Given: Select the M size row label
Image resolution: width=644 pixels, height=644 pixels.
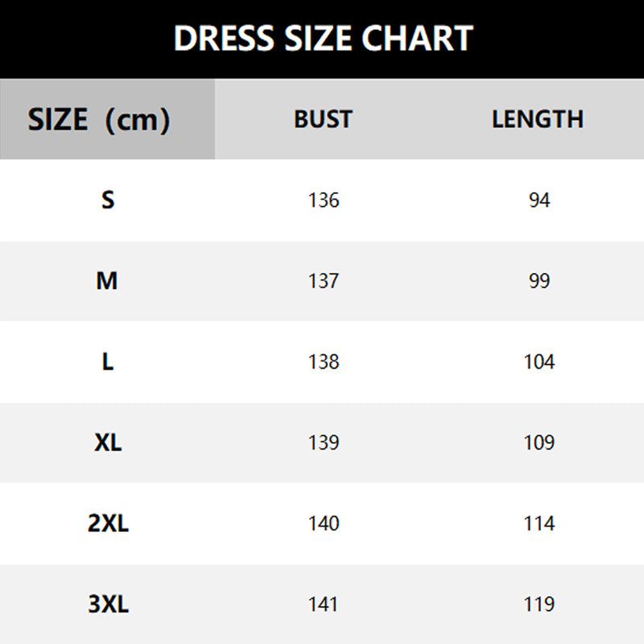Looking at the screenshot, I should tap(107, 281).
